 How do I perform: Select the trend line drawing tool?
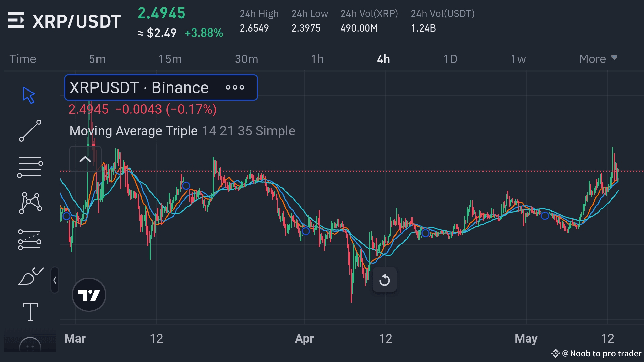[29, 131]
